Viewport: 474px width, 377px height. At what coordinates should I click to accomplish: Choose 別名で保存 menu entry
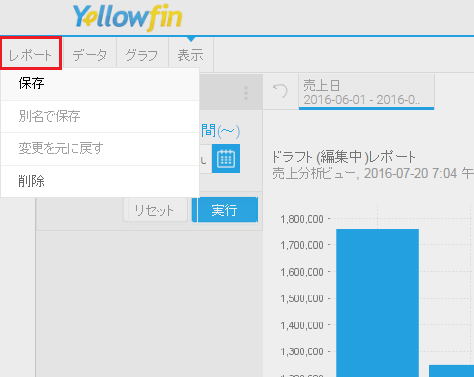[x=100, y=116]
